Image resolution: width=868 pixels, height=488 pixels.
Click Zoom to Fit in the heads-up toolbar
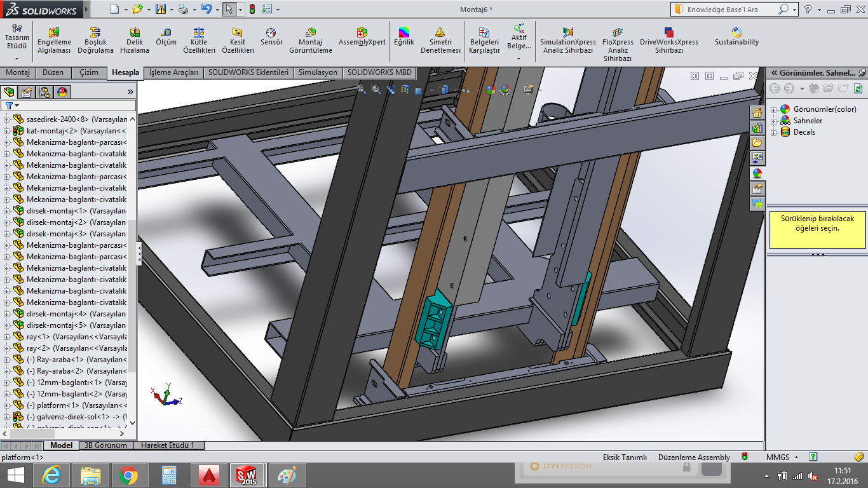[x=362, y=90]
